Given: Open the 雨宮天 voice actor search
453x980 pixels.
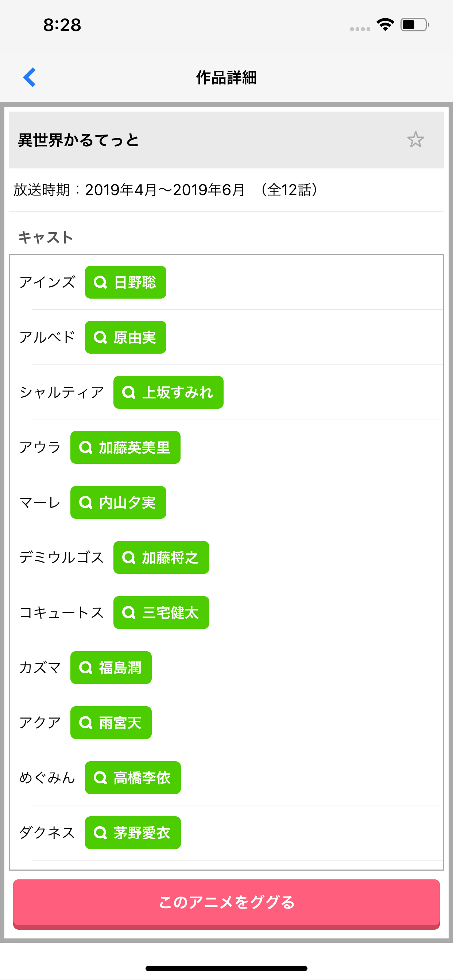Looking at the screenshot, I should [x=111, y=723].
